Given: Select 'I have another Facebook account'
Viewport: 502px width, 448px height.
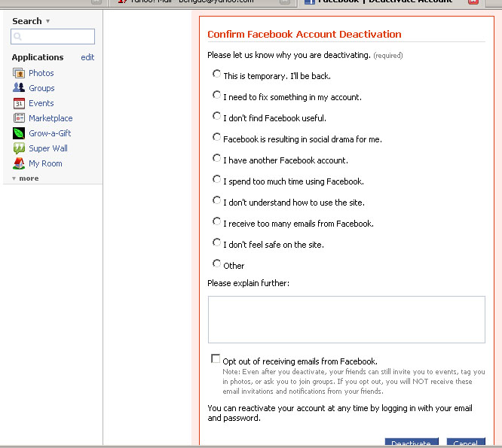Looking at the screenshot, I should [217, 158].
